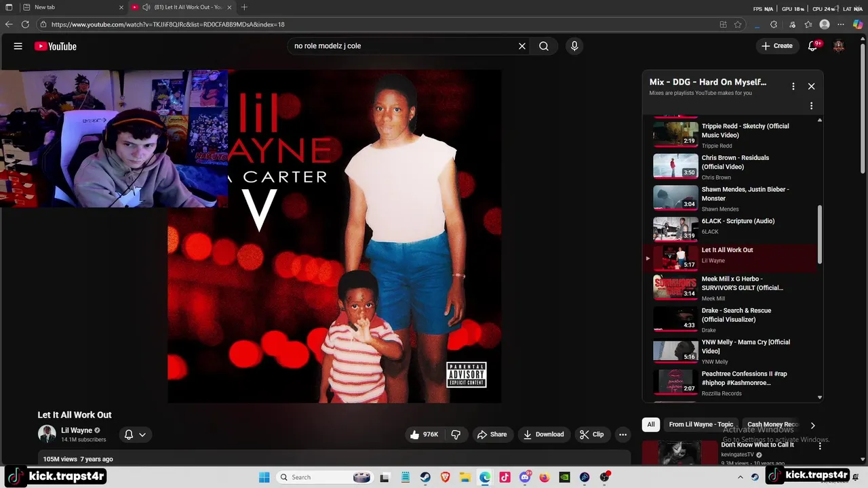This screenshot has width=868, height=488.
Task: Open Mix playlist header options menu
Action: (x=793, y=86)
